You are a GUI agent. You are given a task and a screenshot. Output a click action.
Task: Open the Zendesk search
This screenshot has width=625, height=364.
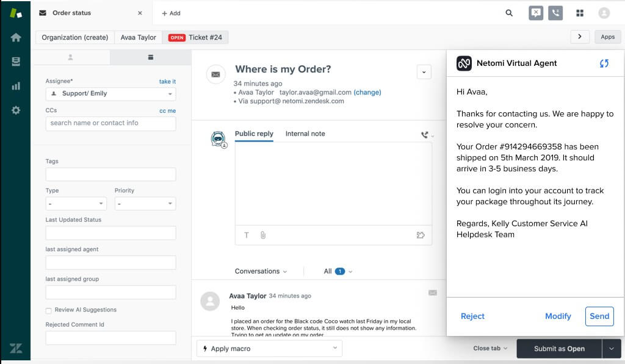[x=509, y=13]
